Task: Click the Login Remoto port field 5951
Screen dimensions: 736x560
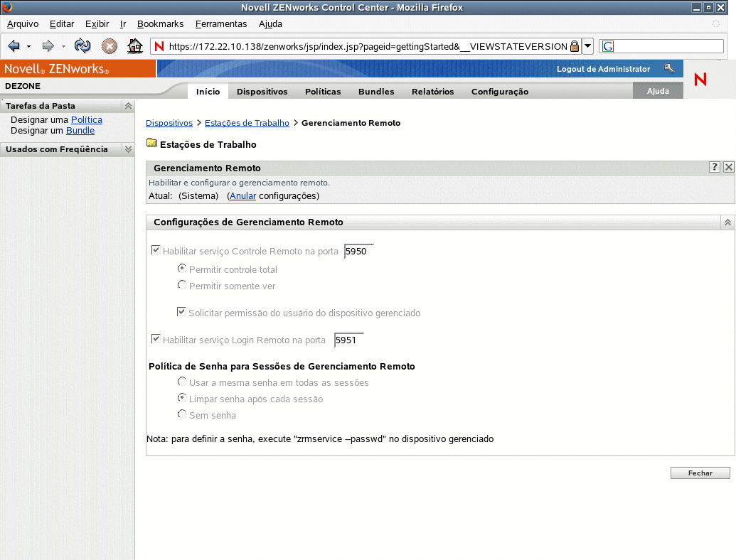Action: 349,340
